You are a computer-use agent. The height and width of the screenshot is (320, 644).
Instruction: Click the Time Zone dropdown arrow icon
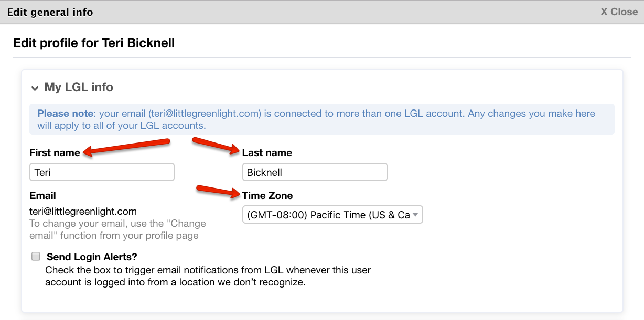pyautogui.click(x=415, y=215)
